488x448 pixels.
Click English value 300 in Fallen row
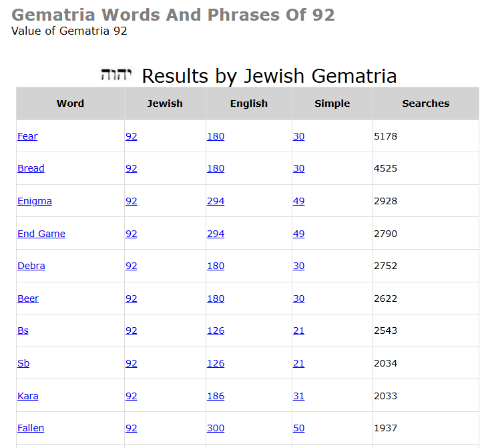[x=216, y=428]
